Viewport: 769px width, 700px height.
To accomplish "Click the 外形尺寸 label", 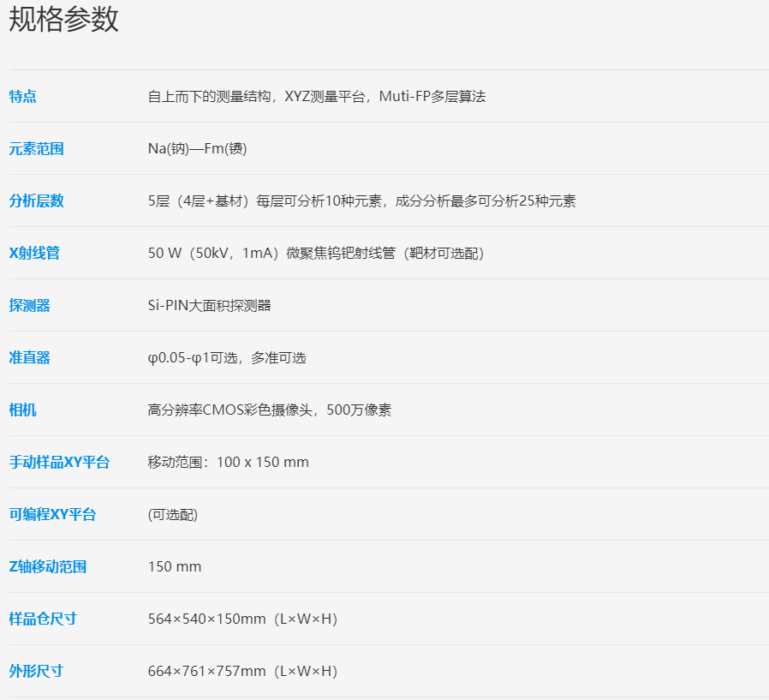I will tap(36, 672).
